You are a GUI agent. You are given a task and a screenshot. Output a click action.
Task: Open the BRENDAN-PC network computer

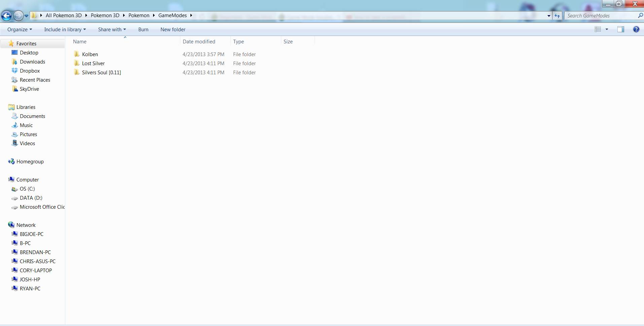click(35, 252)
